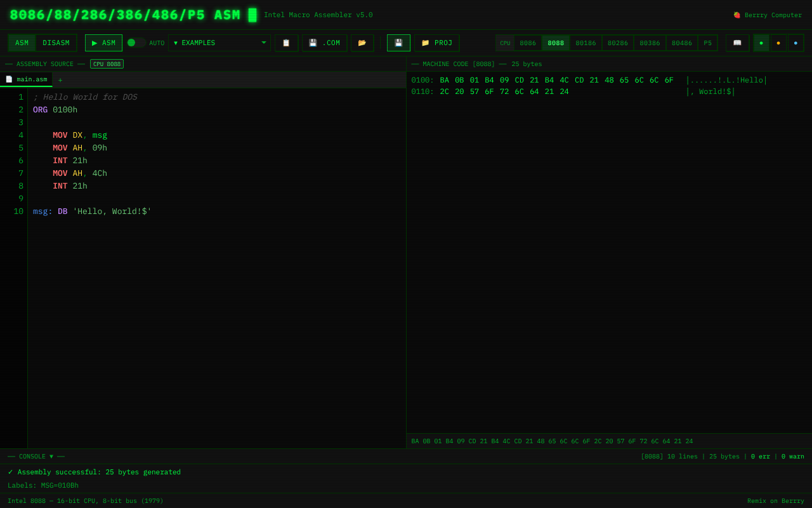The image size is (812, 508).
Task: Click the 0100: machine code address
Action: pyautogui.click(x=422, y=81)
